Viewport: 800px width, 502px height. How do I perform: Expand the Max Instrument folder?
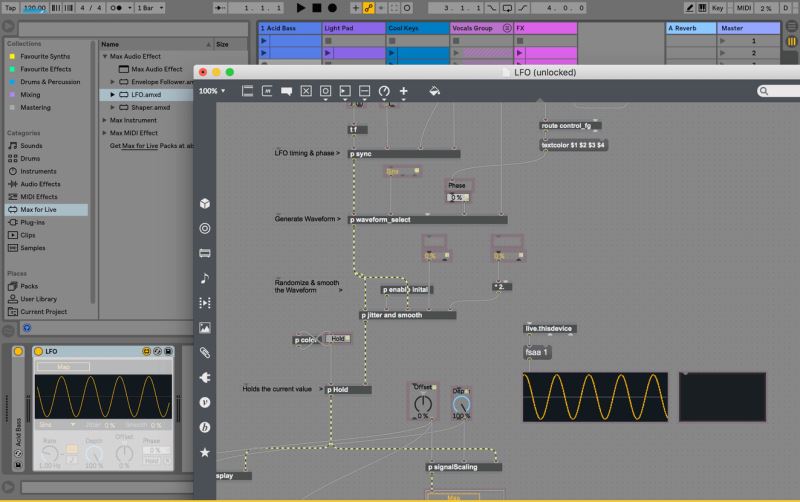[105, 120]
